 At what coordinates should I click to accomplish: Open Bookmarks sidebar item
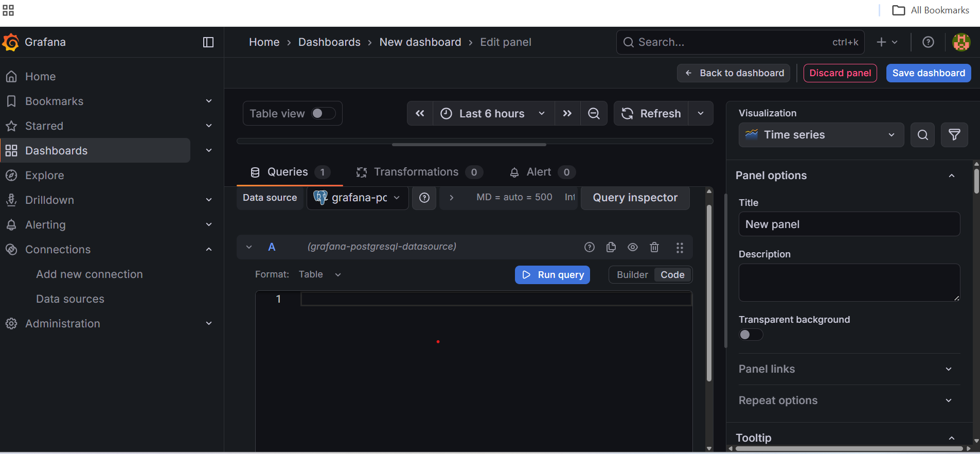(55, 101)
